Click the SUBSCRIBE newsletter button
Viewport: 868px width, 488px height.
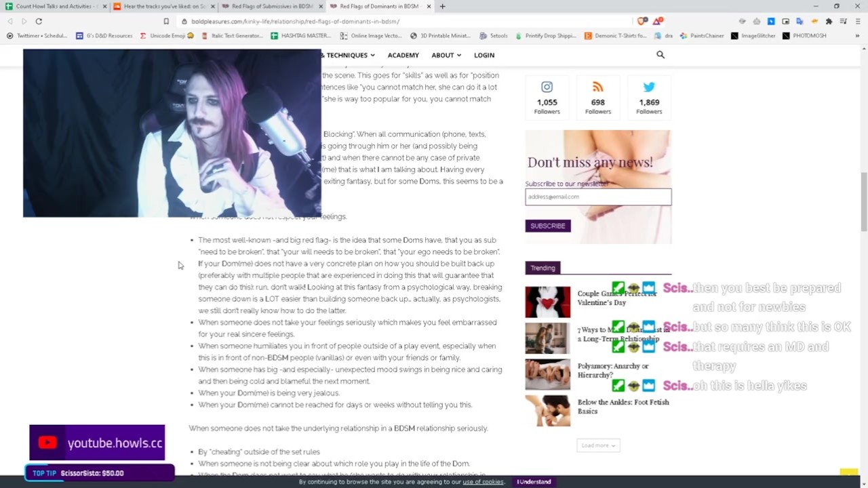(x=548, y=226)
